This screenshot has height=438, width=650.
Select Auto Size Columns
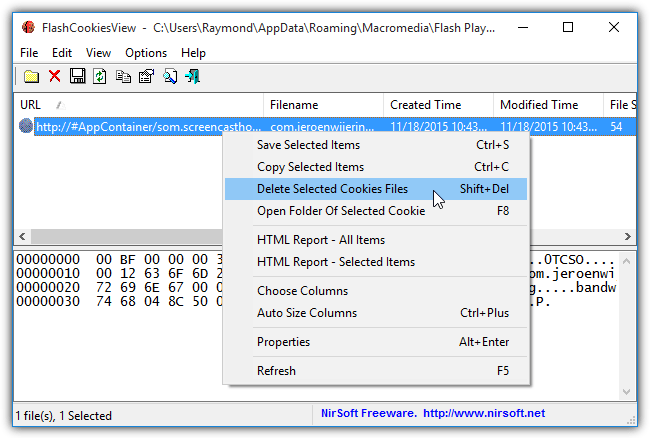click(376, 313)
